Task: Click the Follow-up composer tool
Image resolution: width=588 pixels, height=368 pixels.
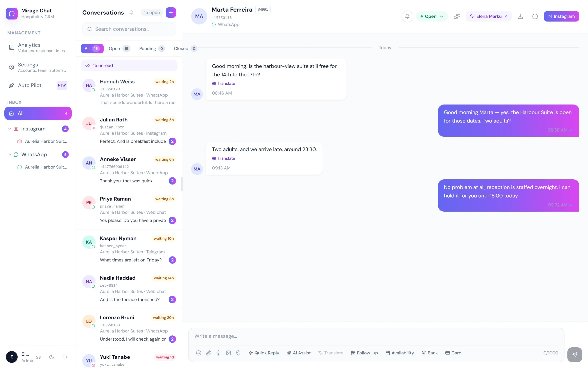Action: coord(364,353)
